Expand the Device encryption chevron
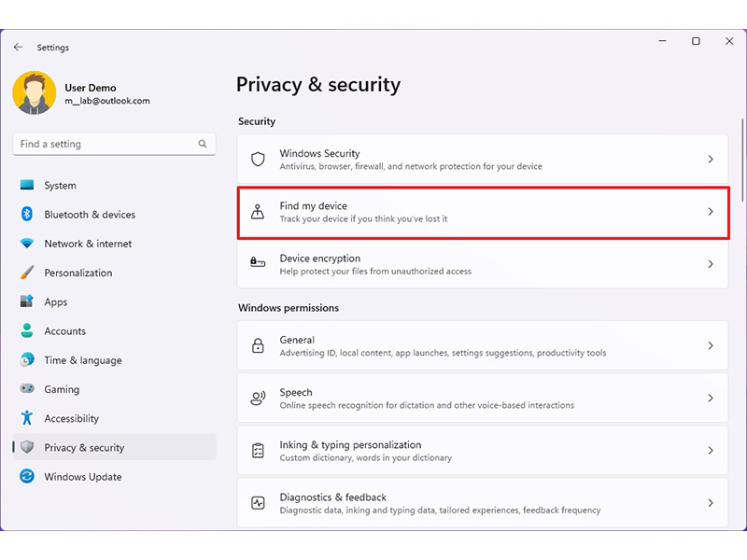The height and width of the screenshot is (560, 747). (x=711, y=264)
